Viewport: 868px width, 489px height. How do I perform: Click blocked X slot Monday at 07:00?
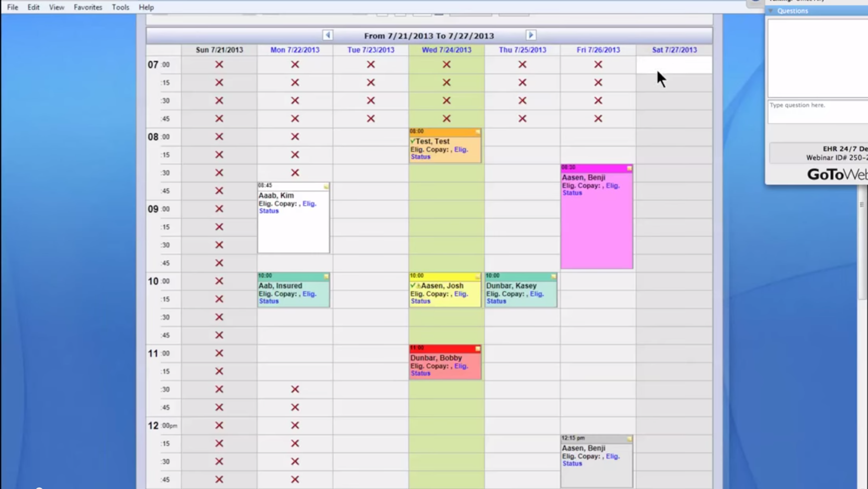tap(295, 64)
